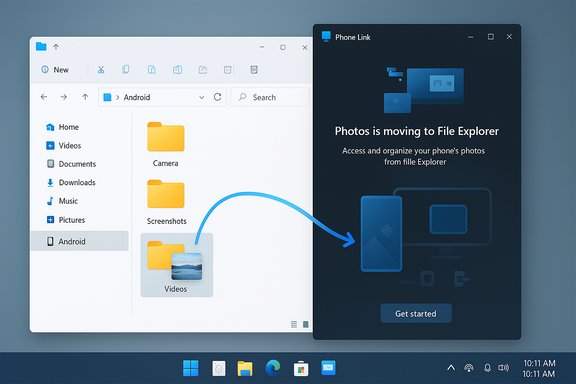The height and width of the screenshot is (384, 576).
Task: Select the Camera folder
Action: [166, 144]
